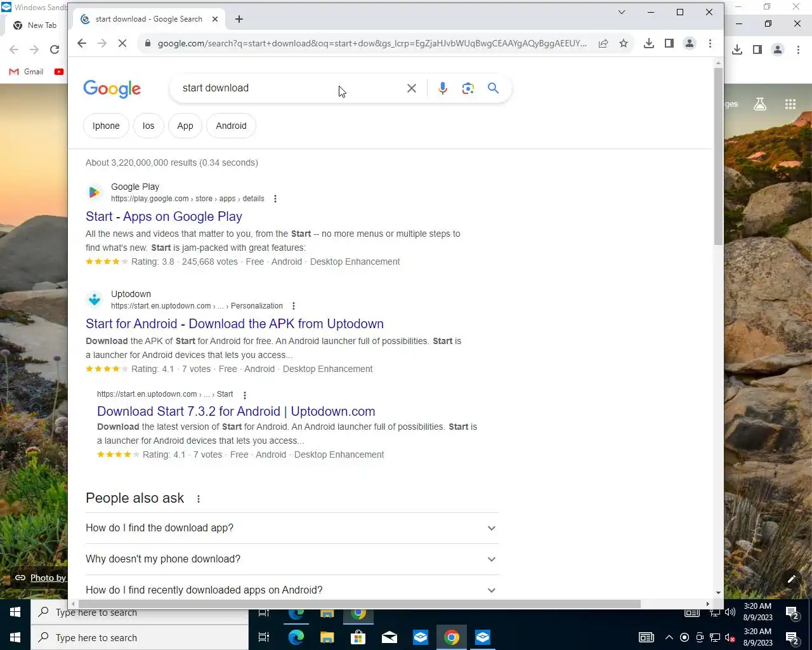Filter results with the Iphone chip
Image resolution: width=812 pixels, height=650 pixels.
click(x=106, y=126)
